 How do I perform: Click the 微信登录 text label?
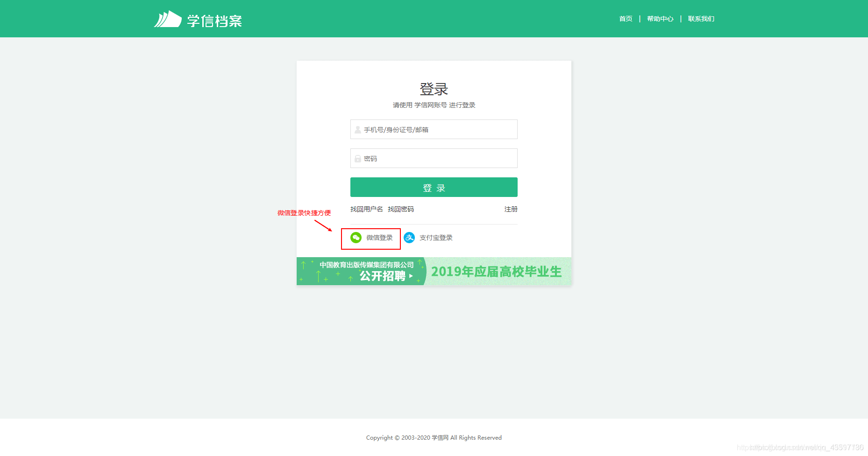(x=379, y=238)
